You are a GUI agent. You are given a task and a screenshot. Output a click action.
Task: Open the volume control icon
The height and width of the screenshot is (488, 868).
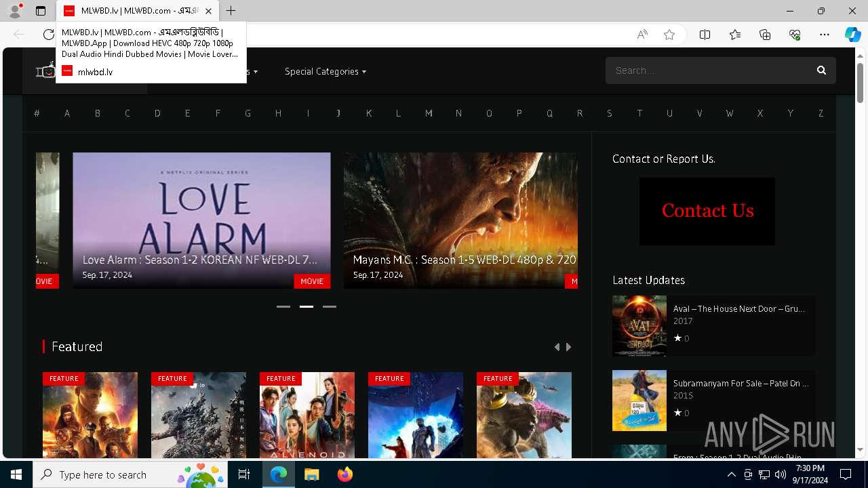[x=781, y=474]
